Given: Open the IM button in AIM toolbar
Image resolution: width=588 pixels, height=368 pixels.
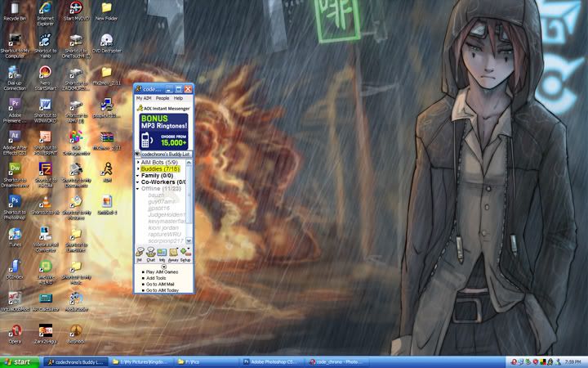Looking at the screenshot, I should tap(140, 254).
